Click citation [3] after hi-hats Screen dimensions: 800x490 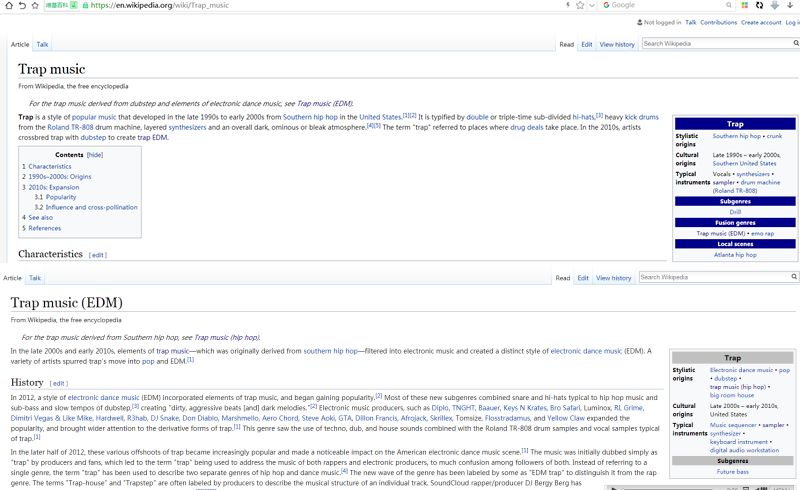click(599, 115)
